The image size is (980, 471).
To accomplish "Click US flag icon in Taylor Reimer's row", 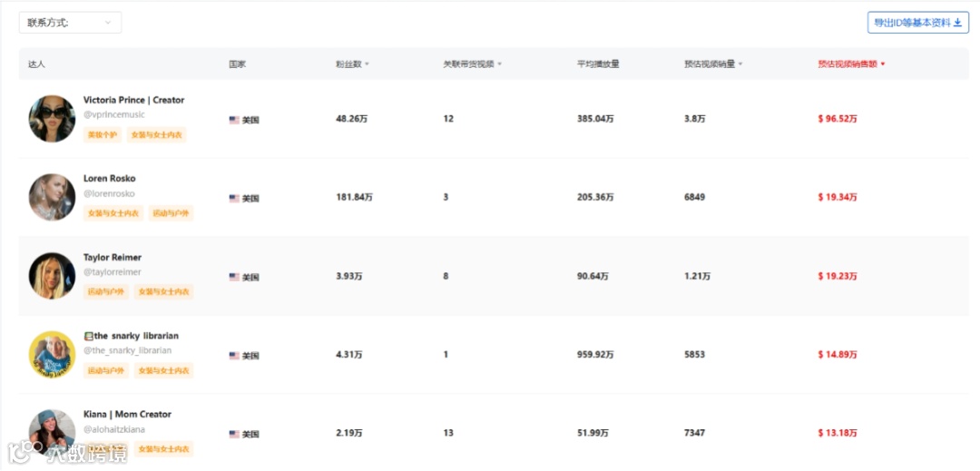I will [x=234, y=277].
